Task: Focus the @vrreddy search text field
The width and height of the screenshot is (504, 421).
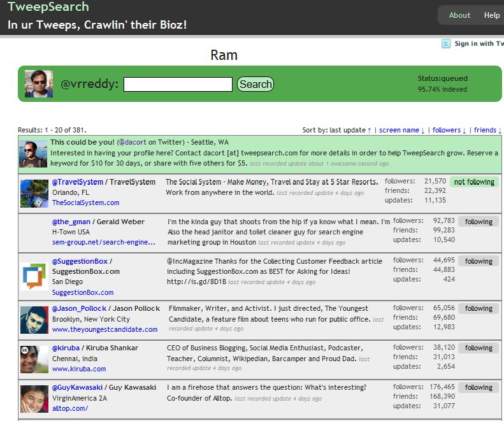Action: coord(178,84)
